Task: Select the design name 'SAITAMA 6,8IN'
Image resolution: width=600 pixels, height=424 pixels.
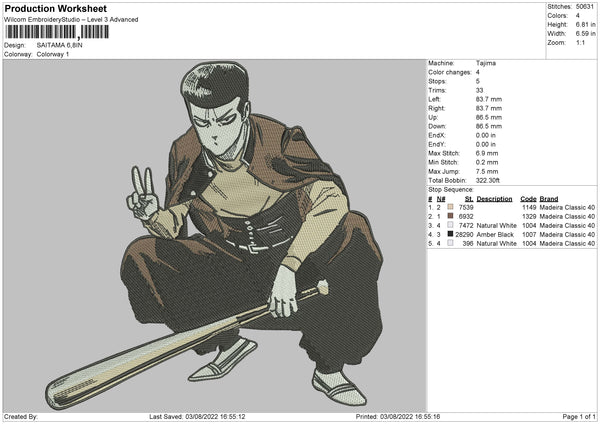Action: point(59,45)
